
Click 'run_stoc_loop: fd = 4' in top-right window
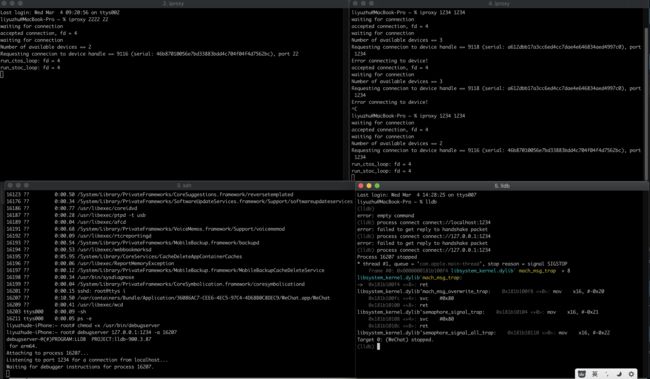click(381, 171)
